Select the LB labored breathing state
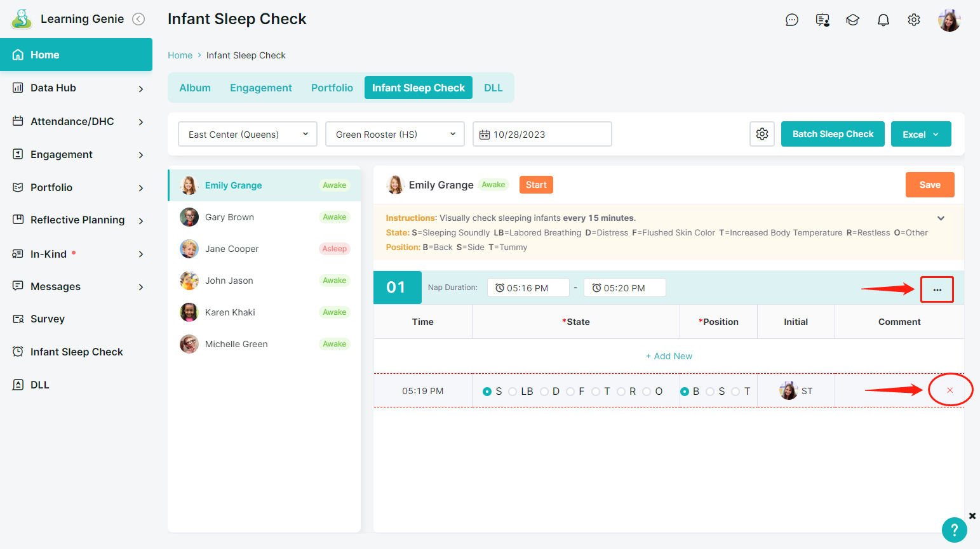Image resolution: width=980 pixels, height=549 pixels. coord(513,392)
